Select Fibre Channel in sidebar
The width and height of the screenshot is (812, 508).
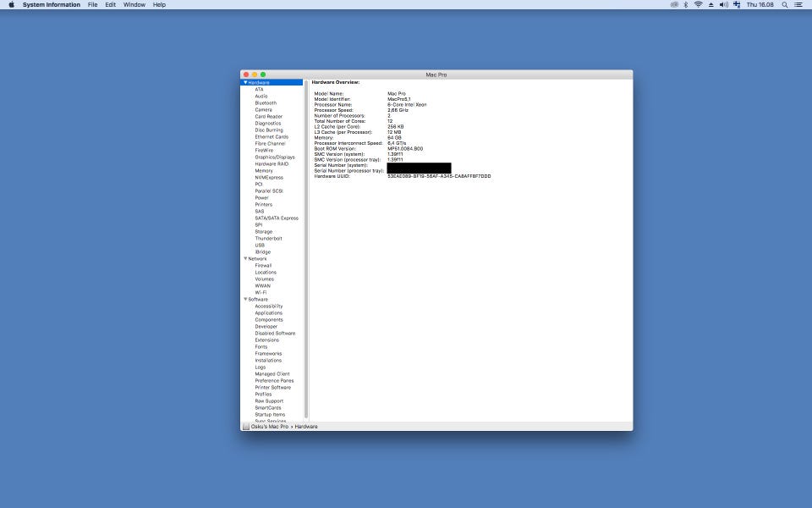tap(270, 144)
